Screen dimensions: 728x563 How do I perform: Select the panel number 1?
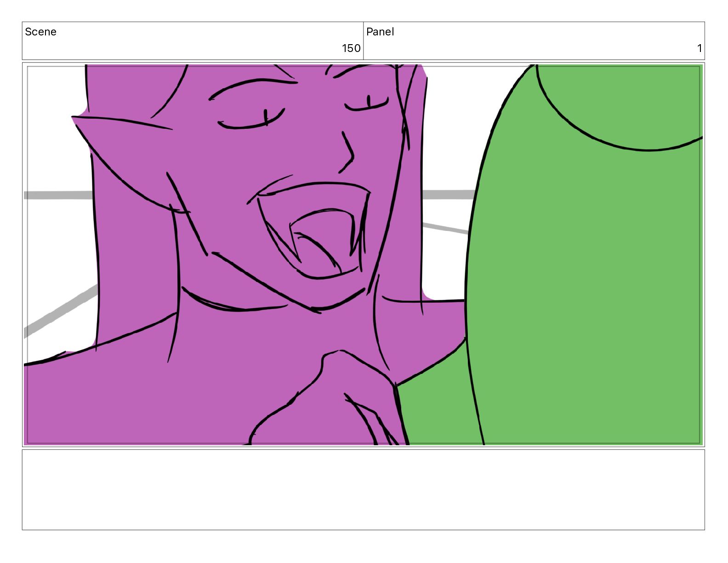pos(699,48)
